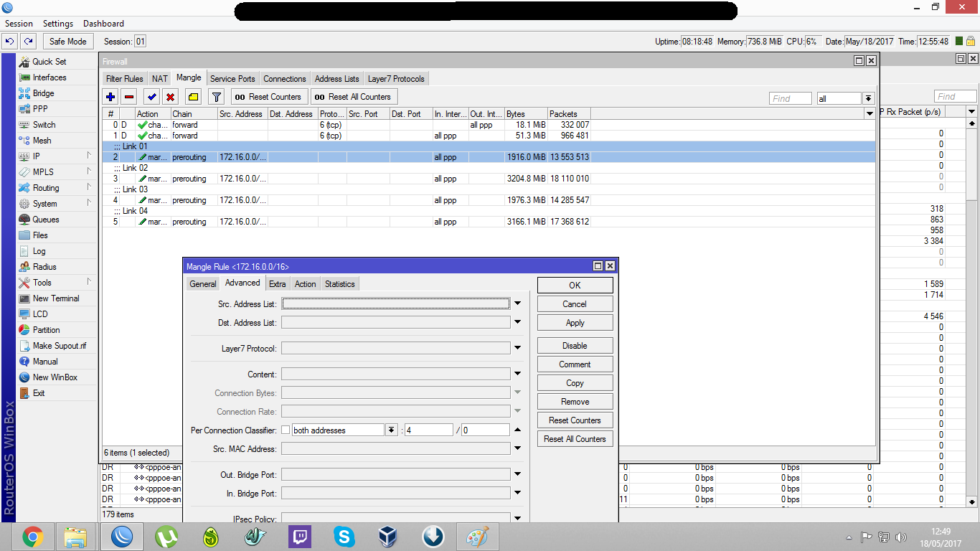Image resolution: width=980 pixels, height=551 pixels.
Task: Switch to the Filter Rules tab
Action: (124, 79)
